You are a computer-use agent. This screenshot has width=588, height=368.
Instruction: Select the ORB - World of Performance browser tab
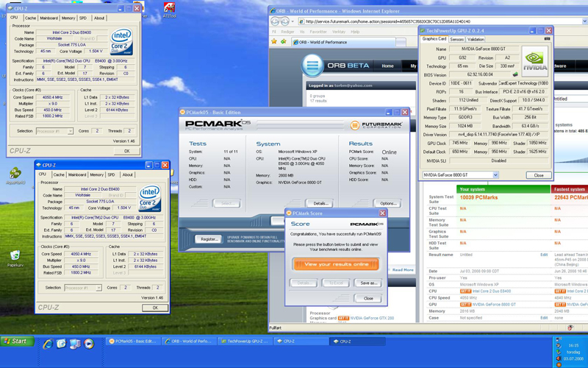click(343, 42)
